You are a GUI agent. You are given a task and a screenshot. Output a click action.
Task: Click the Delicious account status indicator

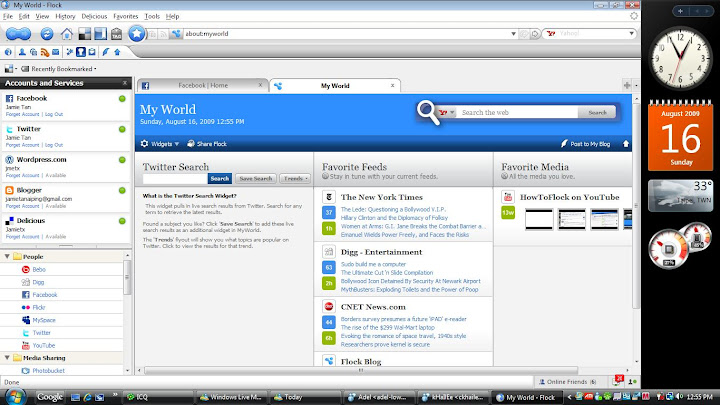pyautogui.click(x=122, y=221)
